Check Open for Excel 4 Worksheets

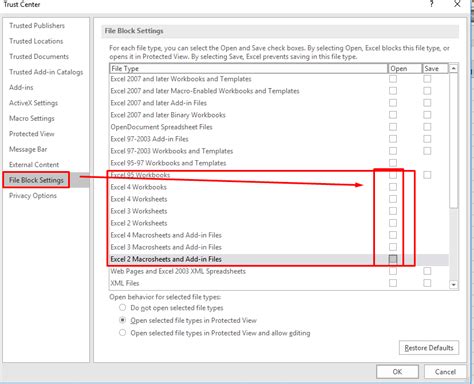[393, 199]
